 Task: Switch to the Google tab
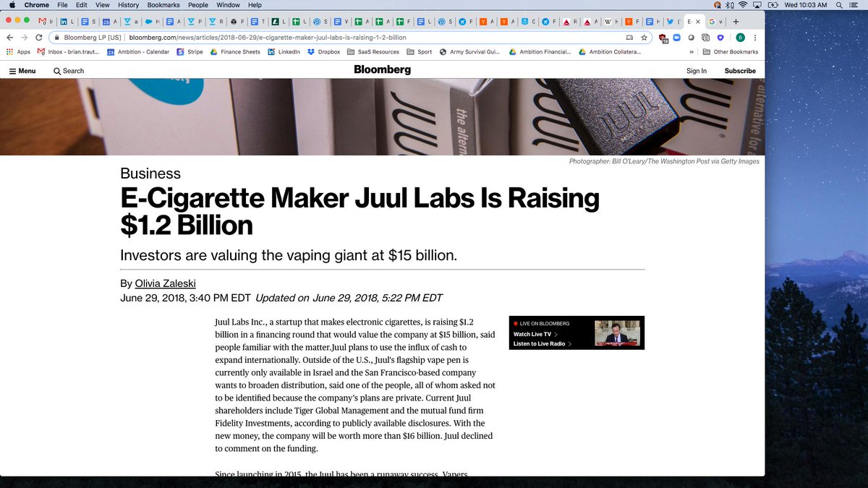pos(715,22)
